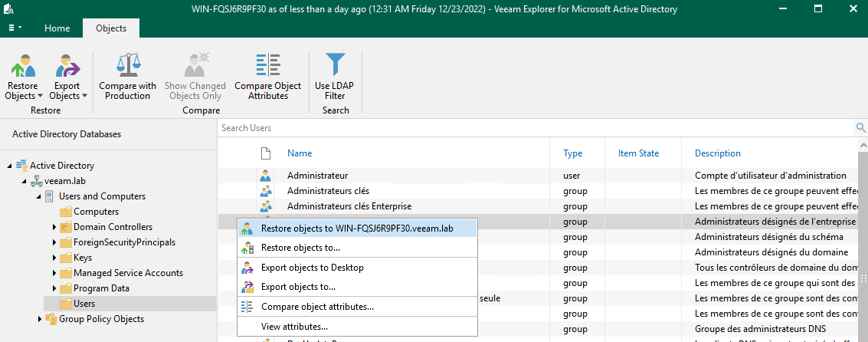Image resolution: width=868 pixels, height=342 pixels.
Task: Select the Users tree item label
Action: pyautogui.click(x=84, y=304)
